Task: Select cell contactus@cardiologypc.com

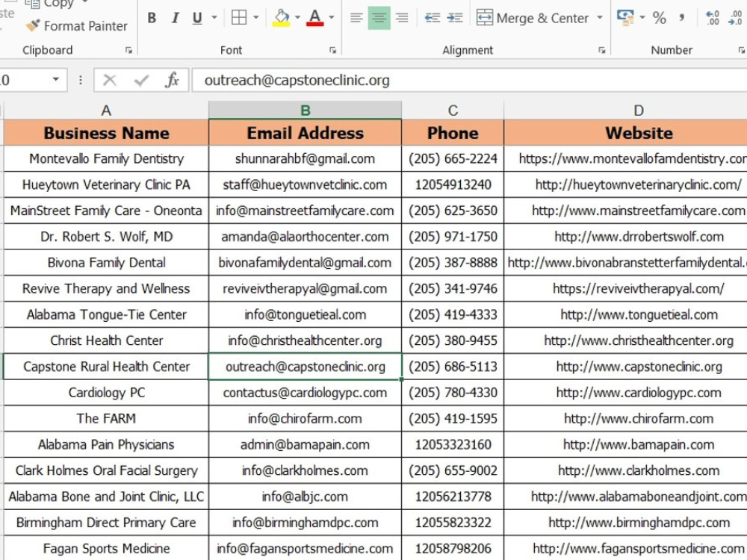Action: (305, 393)
